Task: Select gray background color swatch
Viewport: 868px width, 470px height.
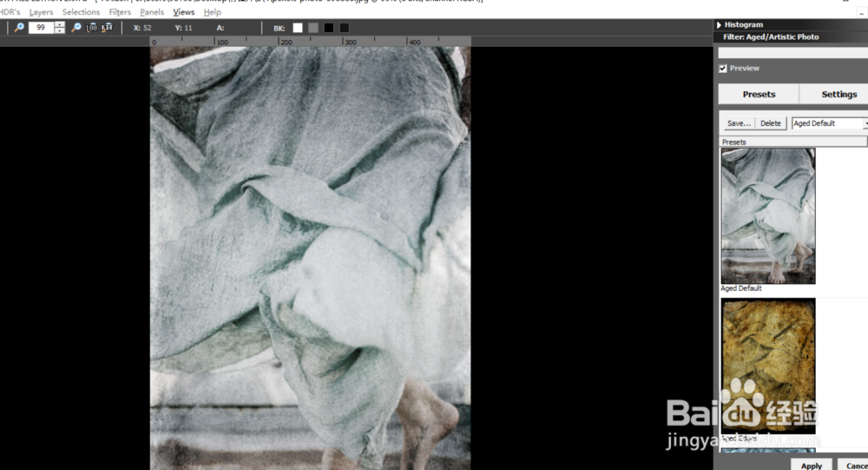Action: point(313,28)
